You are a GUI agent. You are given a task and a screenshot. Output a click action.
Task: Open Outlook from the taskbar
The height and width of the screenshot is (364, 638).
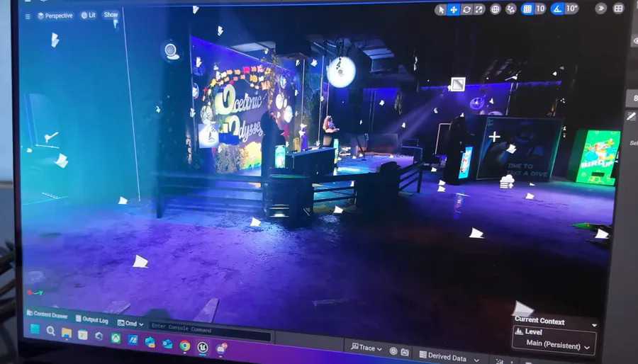point(167,344)
